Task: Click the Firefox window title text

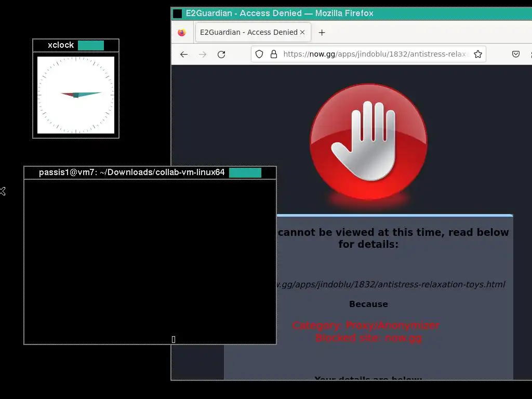Action: (280, 13)
